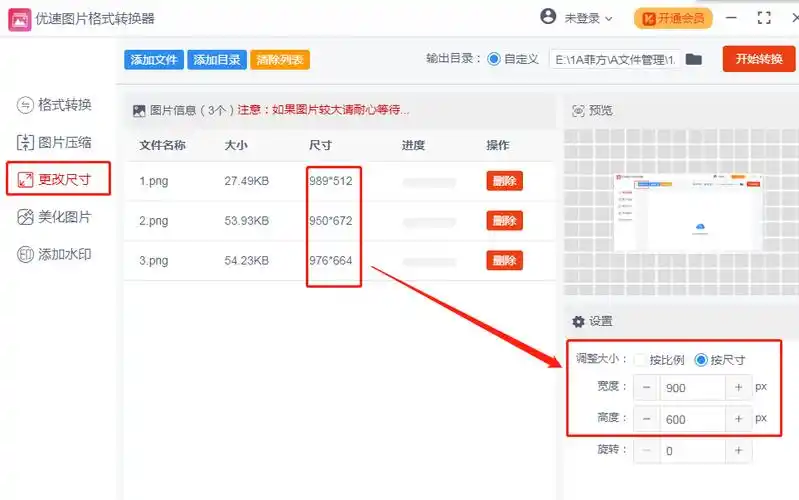Image resolution: width=799 pixels, height=500 pixels.
Task: Select the 3.png file row name
Action: tap(154, 260)
